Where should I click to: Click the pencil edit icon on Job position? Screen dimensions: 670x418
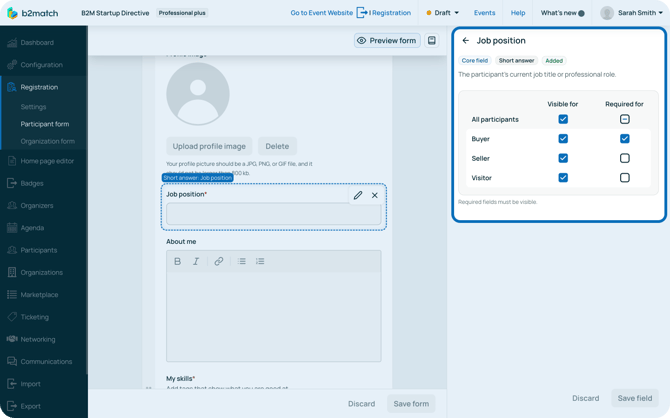(358, 195)
